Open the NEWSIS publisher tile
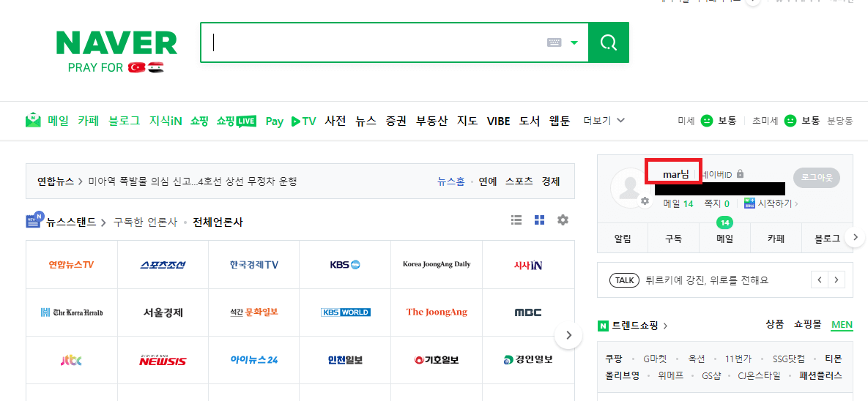Viewport: 868px width, 401px height. pos(163,360)
